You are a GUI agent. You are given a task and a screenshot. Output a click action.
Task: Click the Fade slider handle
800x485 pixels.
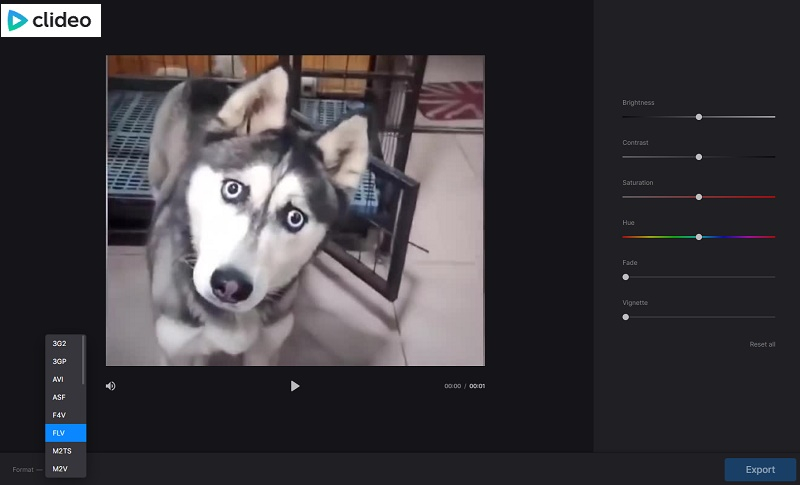626,277
